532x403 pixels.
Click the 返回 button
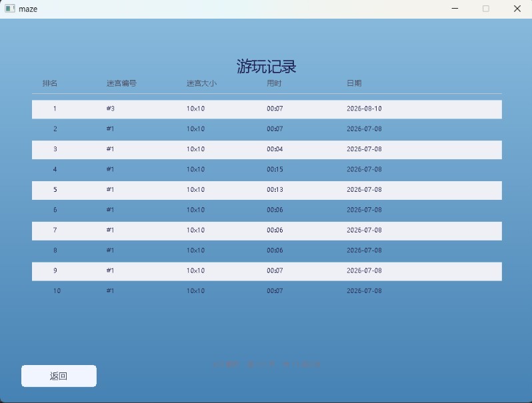(x=59, y=376)
